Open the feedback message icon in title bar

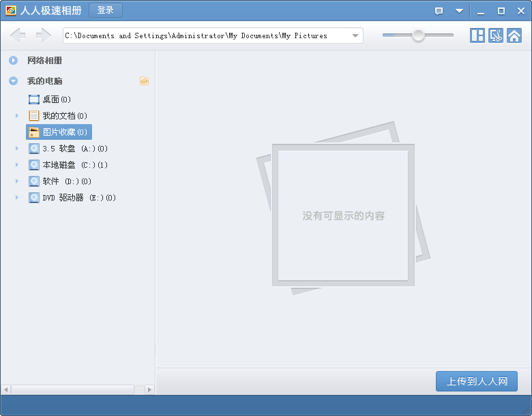point(439,11)
